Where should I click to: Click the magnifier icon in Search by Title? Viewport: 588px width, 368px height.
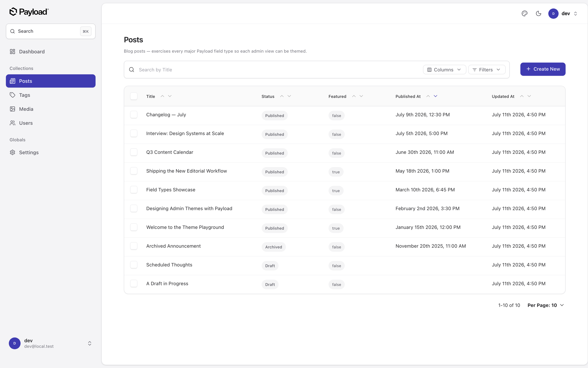tap(131, 70)
